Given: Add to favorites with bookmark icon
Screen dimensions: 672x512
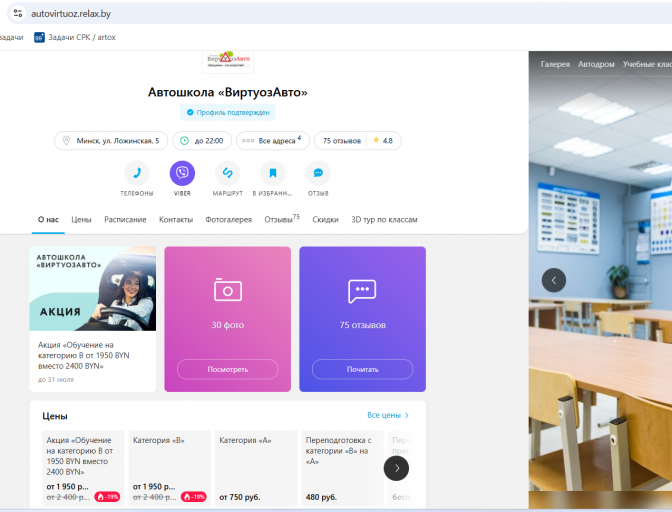Looking at the screenshot, I should pos(273,173).
